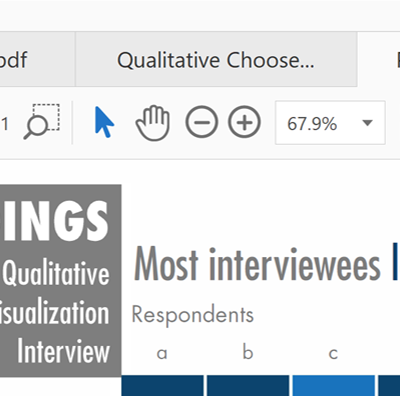
Task: Click the 67.9% zoom value field
Action: click(330, 123)
